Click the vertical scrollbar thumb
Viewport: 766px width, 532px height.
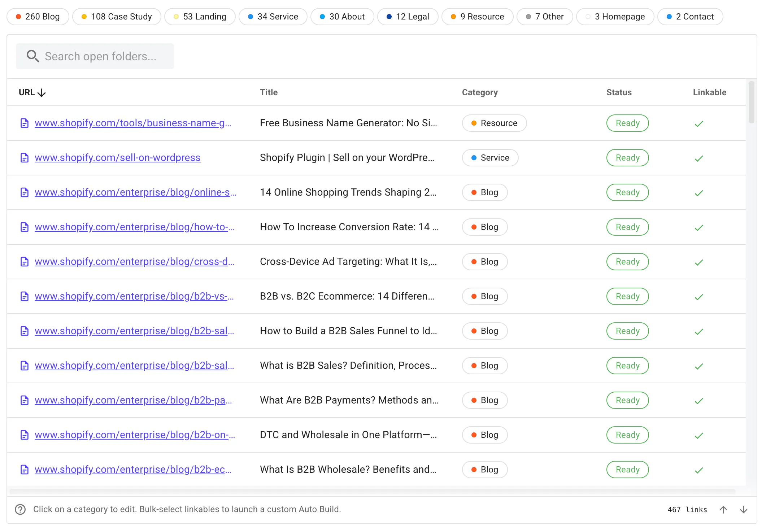(752, 102)
